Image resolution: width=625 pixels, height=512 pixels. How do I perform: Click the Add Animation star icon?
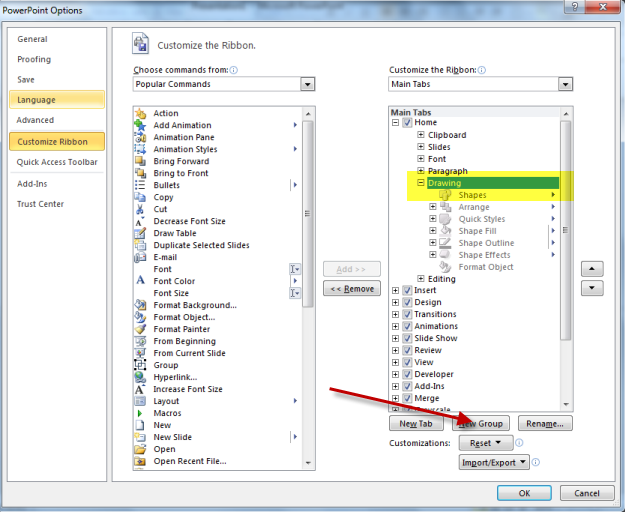pyautogui.click(x=141, y=125)
